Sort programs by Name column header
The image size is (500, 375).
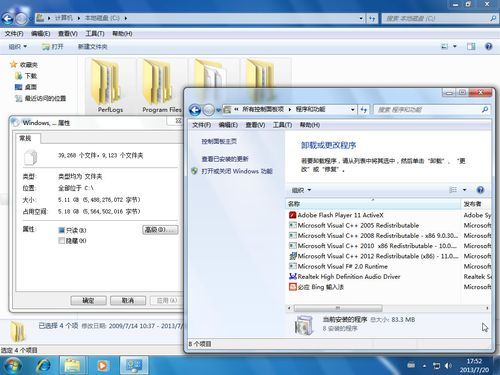pos(373,204)
